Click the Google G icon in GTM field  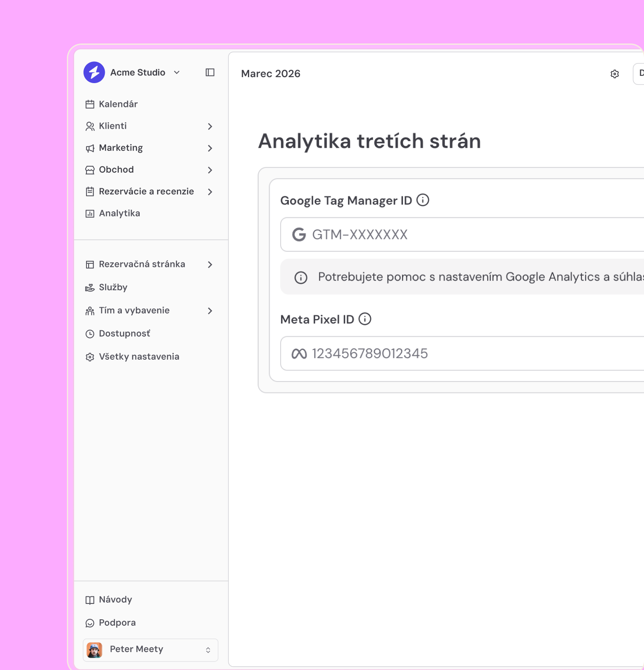click(x=299, y=234)
